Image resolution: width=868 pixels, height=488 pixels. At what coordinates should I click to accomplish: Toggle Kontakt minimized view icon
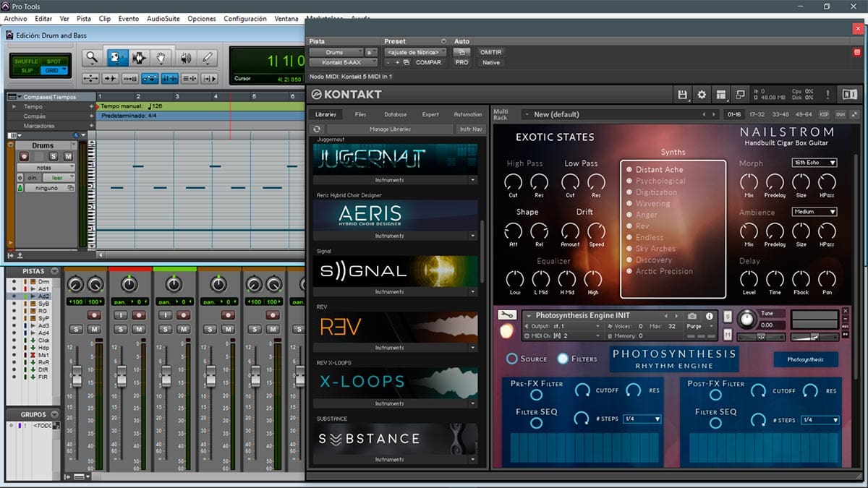(x=740, y=95)
